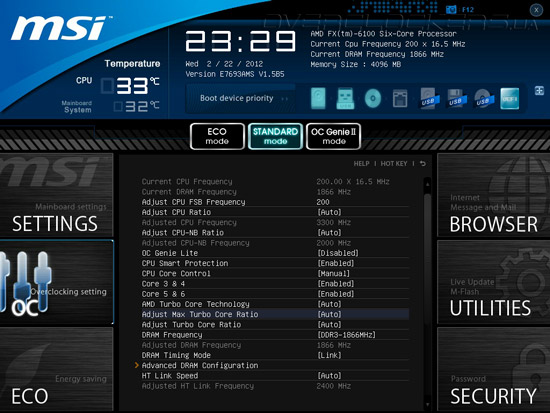Open the BROWSER panel
Image resolution: width=550 pixels, height=413 pixels.
pyautogui.click(x=494, y=195)
